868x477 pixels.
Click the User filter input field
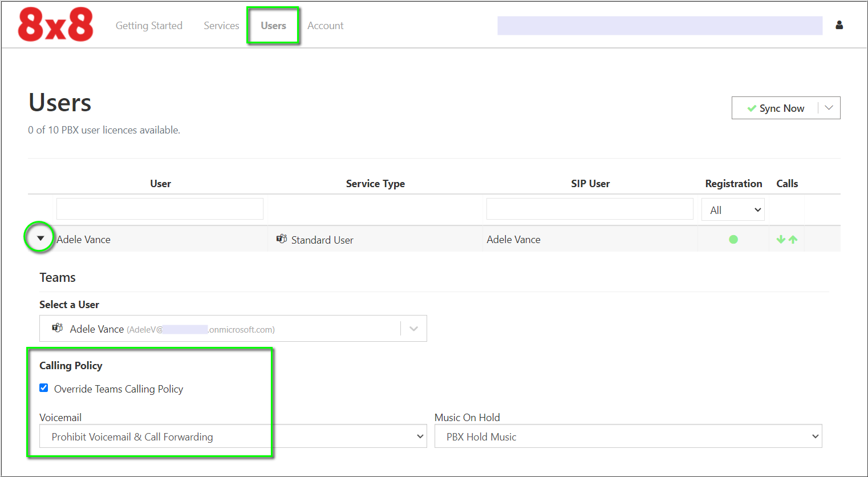tap(160, 209)
